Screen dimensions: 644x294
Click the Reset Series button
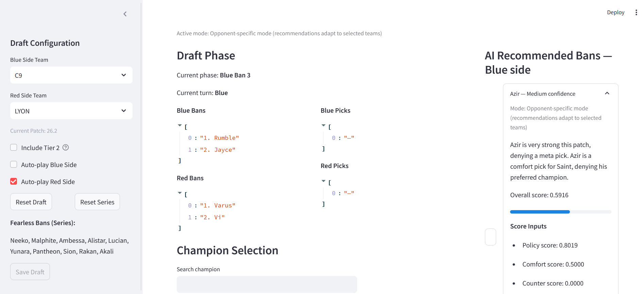coord(97,202)
